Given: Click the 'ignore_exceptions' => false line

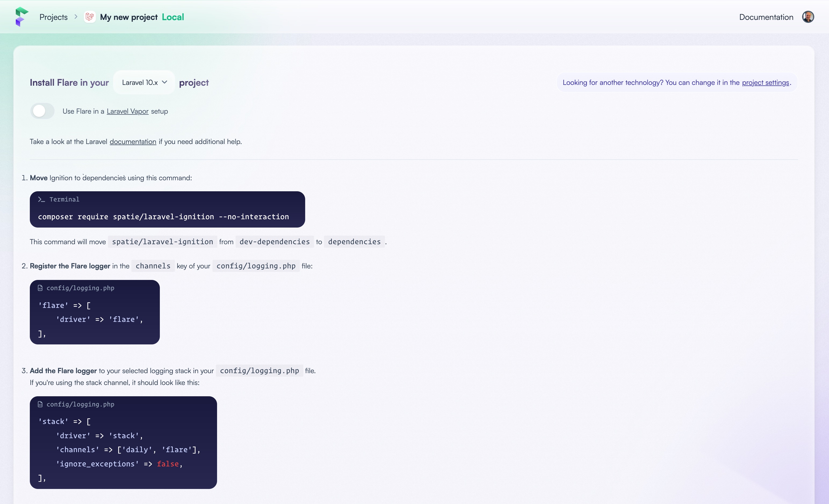Looking at the screenshot, I should coord(119,464).
